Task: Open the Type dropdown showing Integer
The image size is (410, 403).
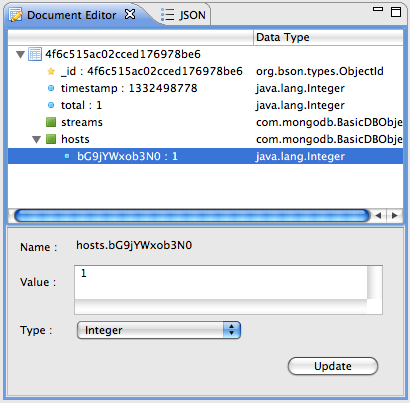Action: pos(159,330)
